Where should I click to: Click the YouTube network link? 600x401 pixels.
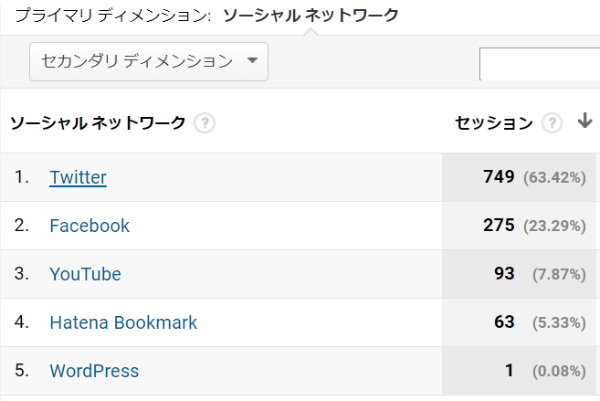coord(85,274)
